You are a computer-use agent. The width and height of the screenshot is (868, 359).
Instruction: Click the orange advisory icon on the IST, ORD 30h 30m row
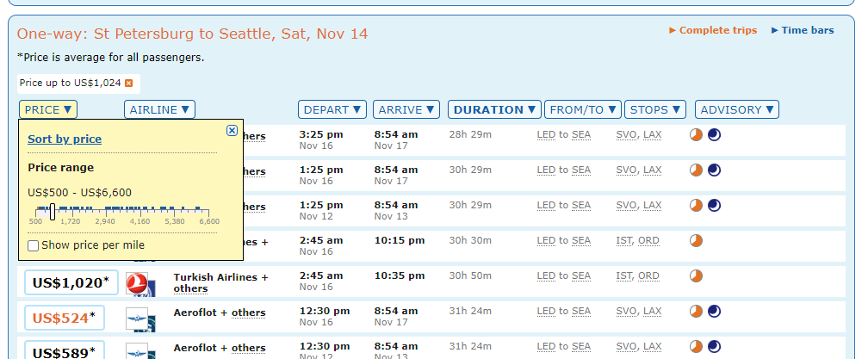coord(696,240)
